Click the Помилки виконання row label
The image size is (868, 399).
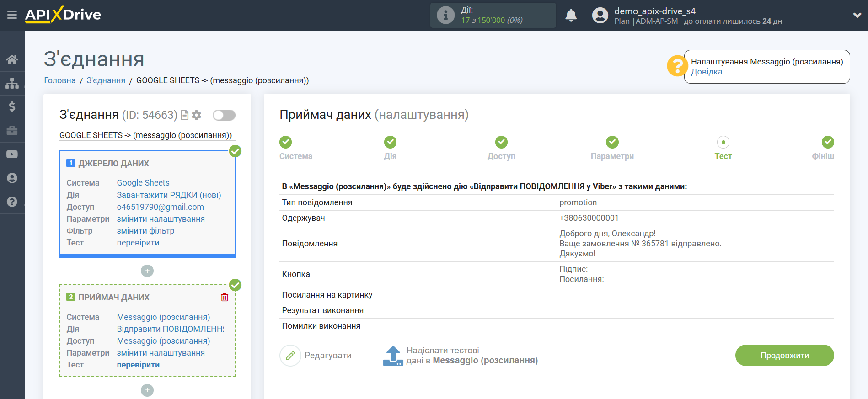click(x=321, y=326)
